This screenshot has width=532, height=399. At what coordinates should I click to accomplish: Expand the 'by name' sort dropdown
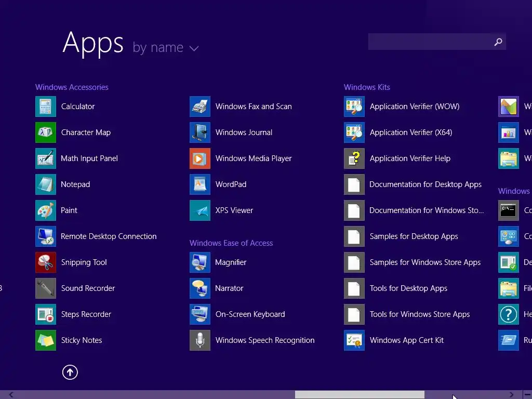tap(165, 47)
